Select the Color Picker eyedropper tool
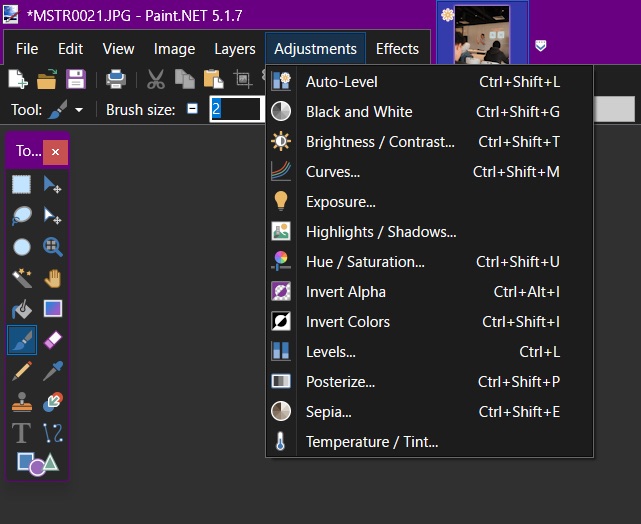 click(53, 371)
